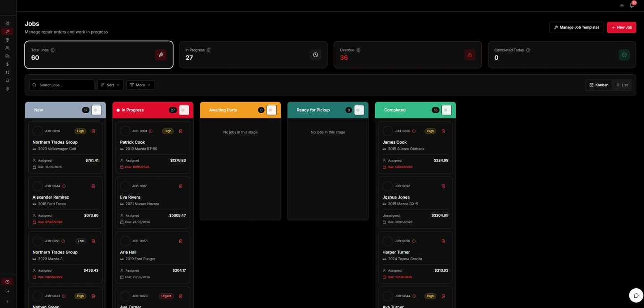The width and height of the screenshot is (644, 308).
Task: Filter by Completed Today stat card
Action: point(562,55)
